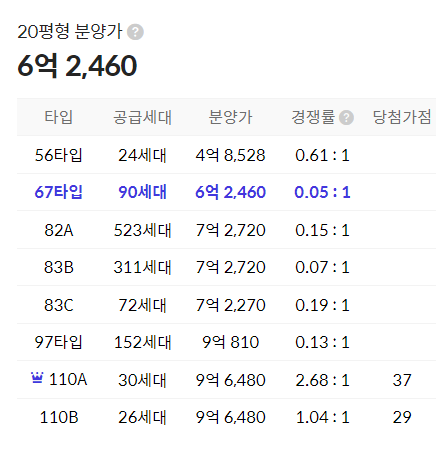This screenshot has height=457, width=441.
Task: Click the 9억 6,480 price for 110A
Action: (x=230, y=380)
